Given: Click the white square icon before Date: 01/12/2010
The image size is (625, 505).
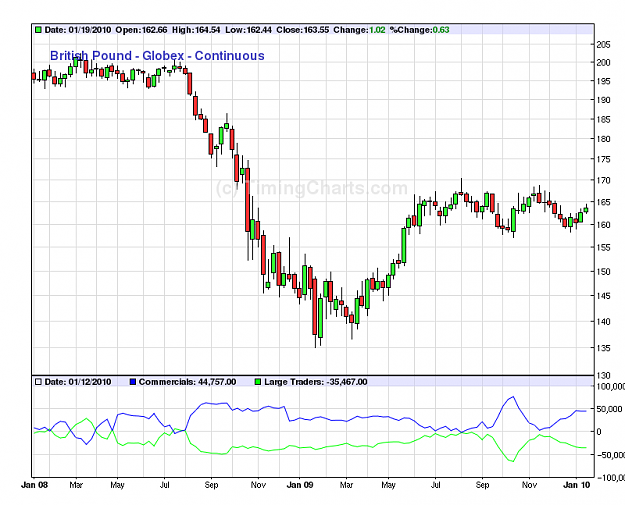Looking at the screenshot, I should (x=38, y=382).
